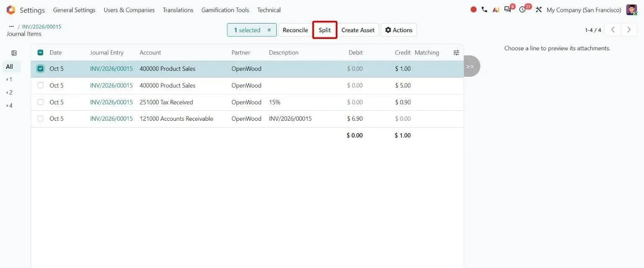Check the Tax Received row checkbox
This screenshot has width=644, height=268.
pos(40,102)
